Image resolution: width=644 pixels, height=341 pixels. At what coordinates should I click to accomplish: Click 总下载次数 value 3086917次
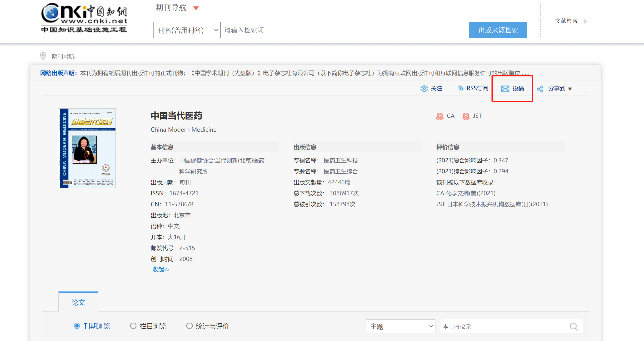pos(344,193)
